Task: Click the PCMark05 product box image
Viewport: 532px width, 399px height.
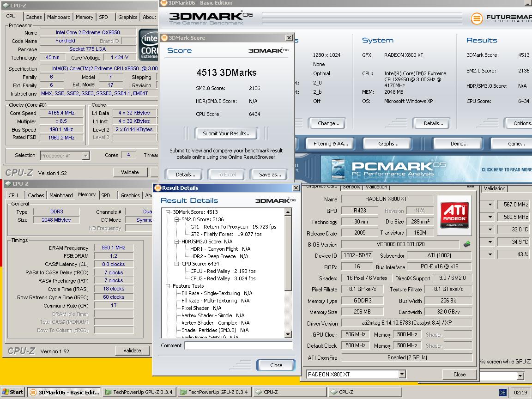Action: click(x=338, y=169)
